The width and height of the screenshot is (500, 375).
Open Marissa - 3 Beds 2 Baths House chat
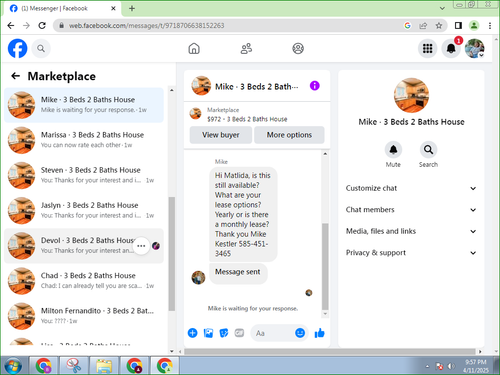84,140
